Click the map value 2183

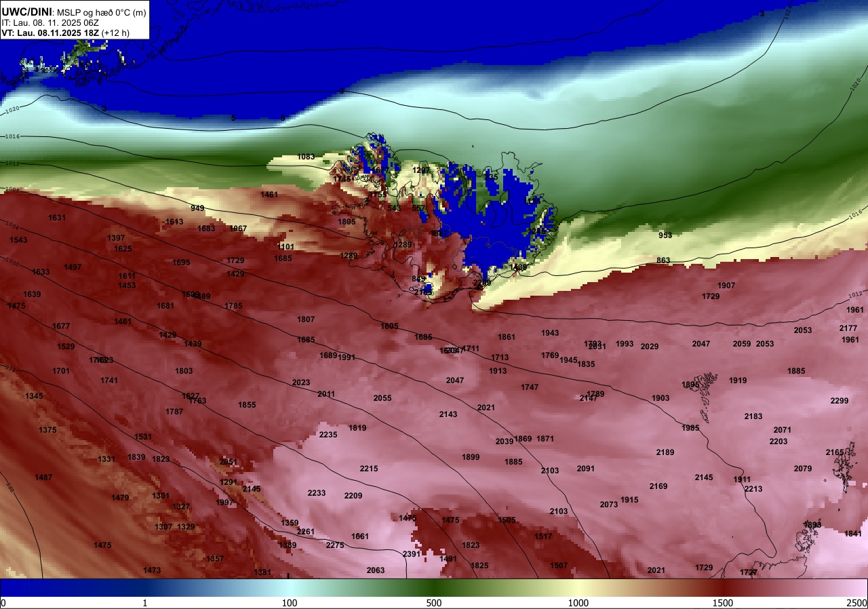pyautogui.click(x=753, y=416)
